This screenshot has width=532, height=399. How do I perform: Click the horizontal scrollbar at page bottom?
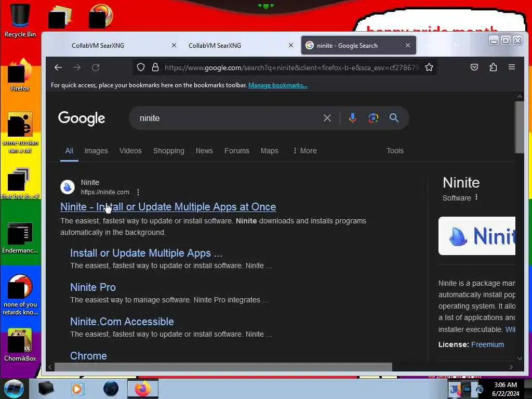[223, 367]
